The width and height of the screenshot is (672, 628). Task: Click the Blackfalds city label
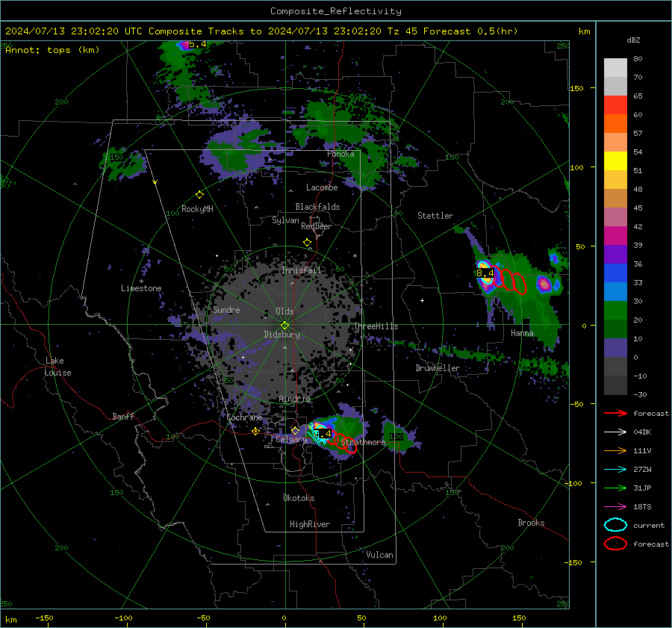click(317, 207)
